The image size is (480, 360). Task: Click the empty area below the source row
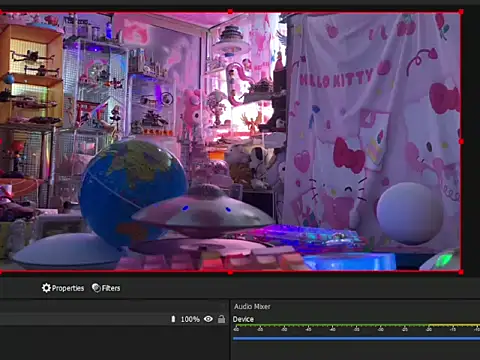point(114,343)
